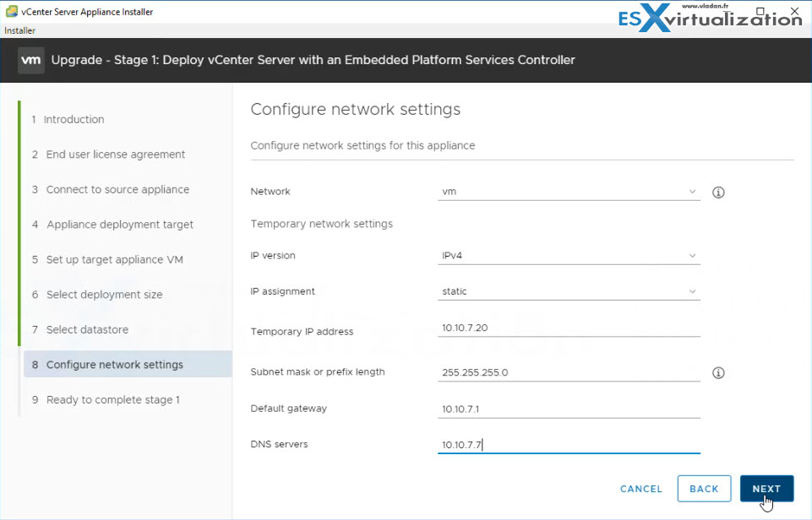Click the Subnet mask or prefix length field

pos(569,372)
